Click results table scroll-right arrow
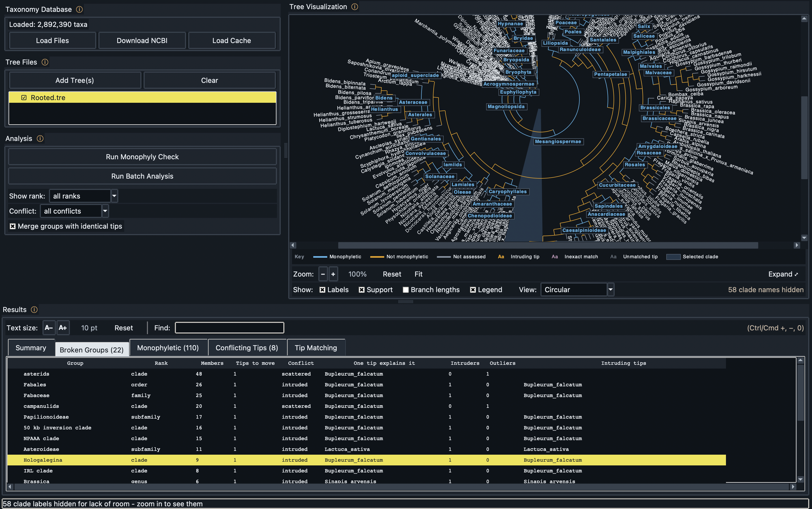Screen dimensions: 812x509 (793, 486)
